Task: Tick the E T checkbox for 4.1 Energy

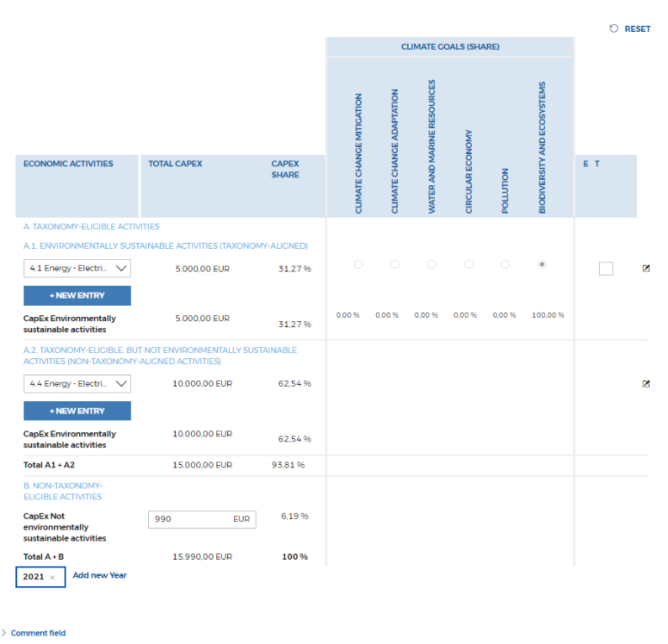Action: click(606, 269)
